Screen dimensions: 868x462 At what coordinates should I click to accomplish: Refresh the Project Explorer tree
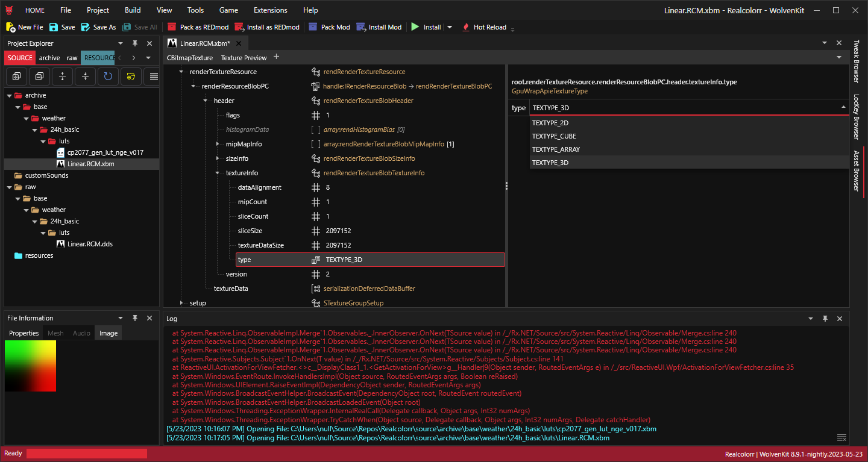pyautogui.click(x=108, y=76)
